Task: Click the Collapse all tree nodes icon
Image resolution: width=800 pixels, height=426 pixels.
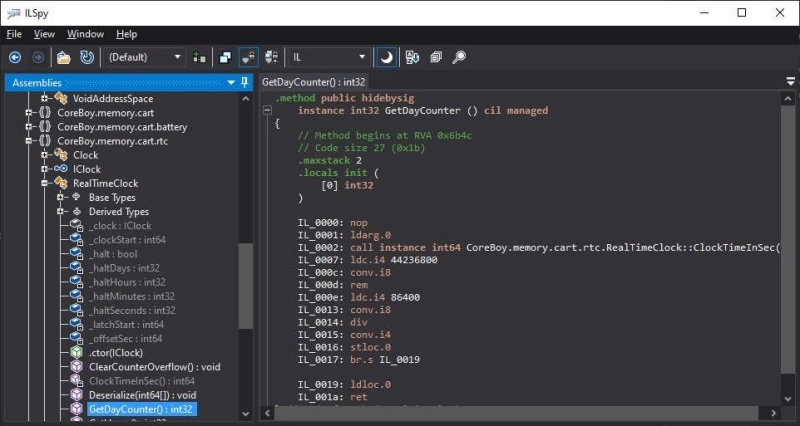Action: coord(436,57)
